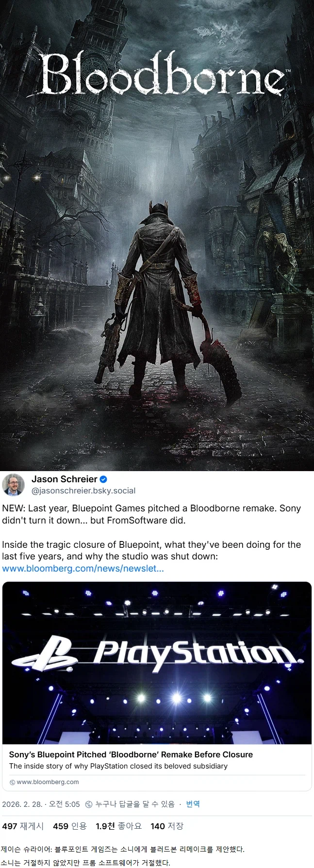Follow the www.bloomberg.com/news/newslet... link
This screenshot has height=868, width=314.
click(83, 569)
